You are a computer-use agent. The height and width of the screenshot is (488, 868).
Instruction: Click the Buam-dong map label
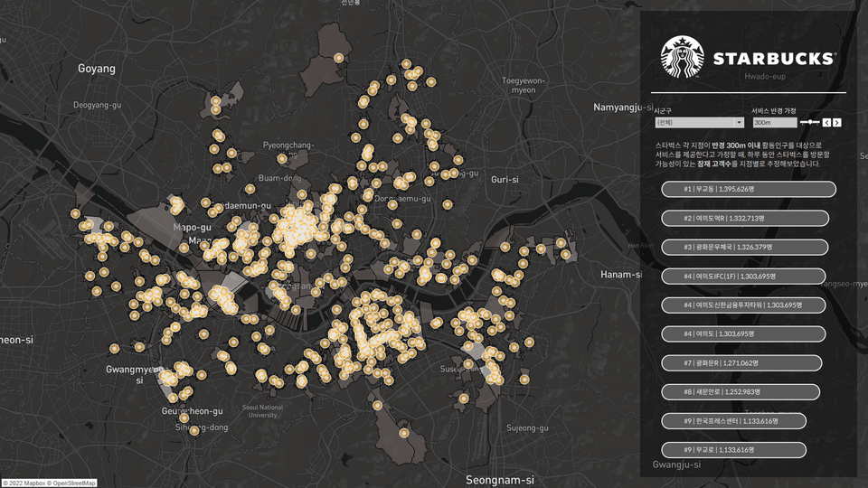click(280, 178)
